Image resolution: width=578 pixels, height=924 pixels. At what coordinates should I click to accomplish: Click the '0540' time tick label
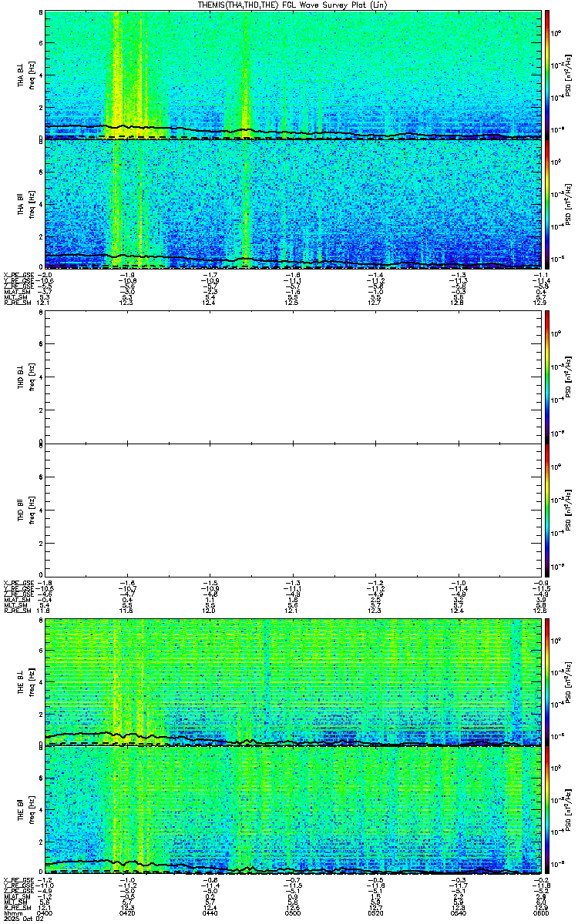tap(458, 912)
